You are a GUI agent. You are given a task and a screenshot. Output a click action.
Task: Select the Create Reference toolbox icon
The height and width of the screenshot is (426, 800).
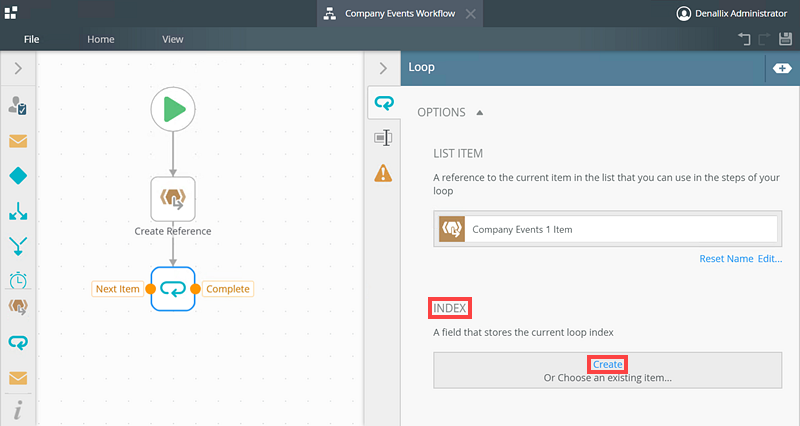pos(18,307)
